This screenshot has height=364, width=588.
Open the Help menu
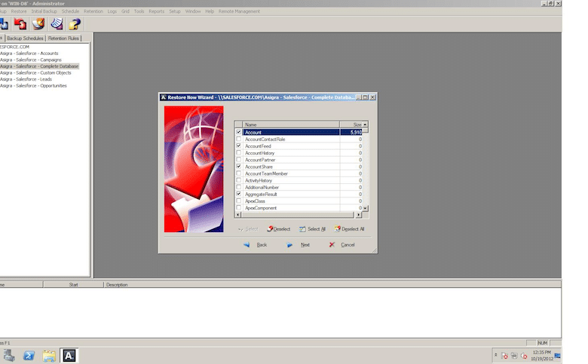pos(210,11)
